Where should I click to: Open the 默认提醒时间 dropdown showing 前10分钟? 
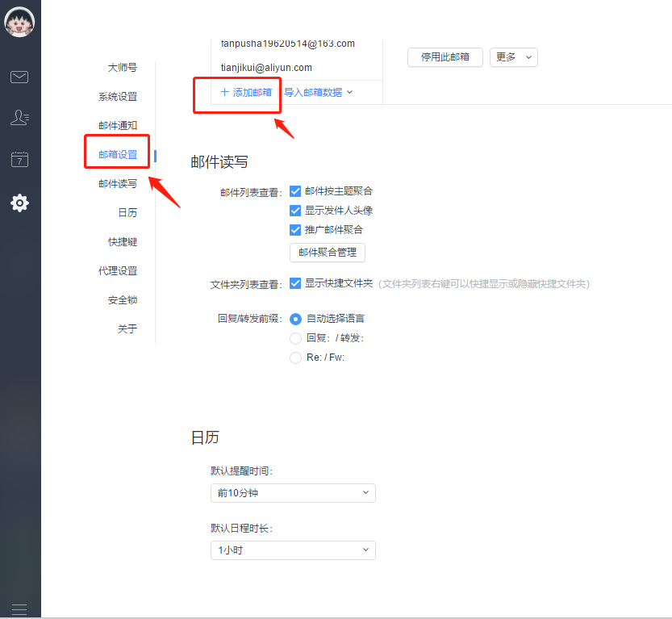tap(293, 492)
